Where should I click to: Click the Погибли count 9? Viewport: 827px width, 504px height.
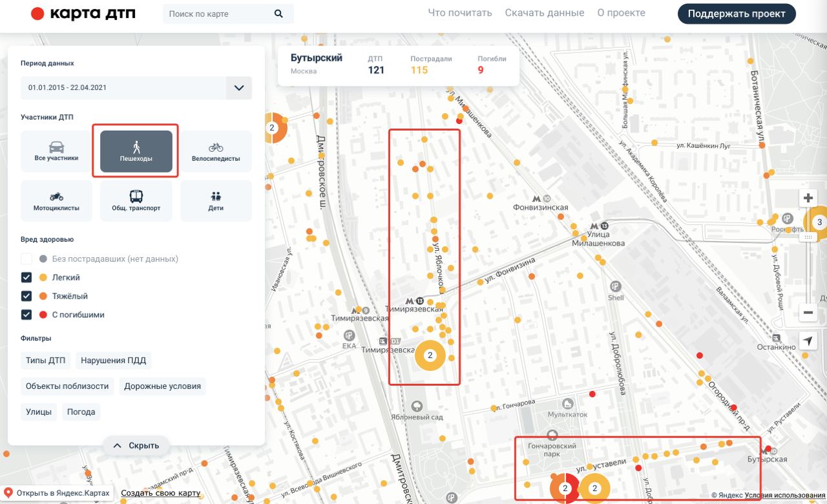480,70
